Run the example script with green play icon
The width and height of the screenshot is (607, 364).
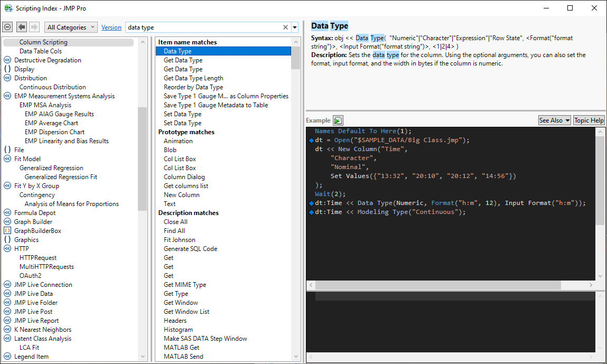[338, 120]
